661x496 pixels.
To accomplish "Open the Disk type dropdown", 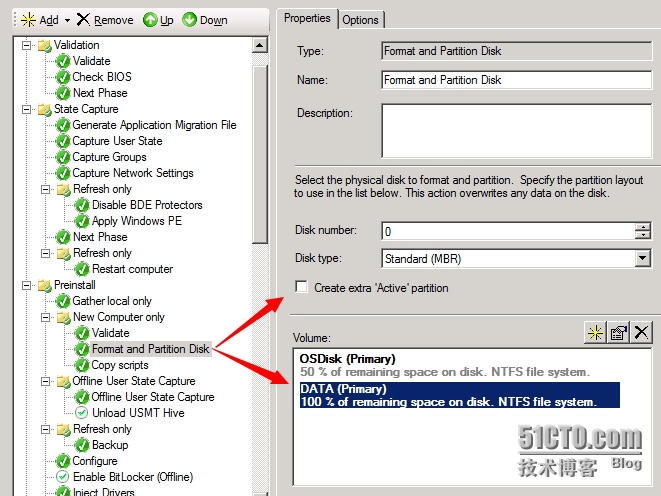I will (x=642, y=258).
